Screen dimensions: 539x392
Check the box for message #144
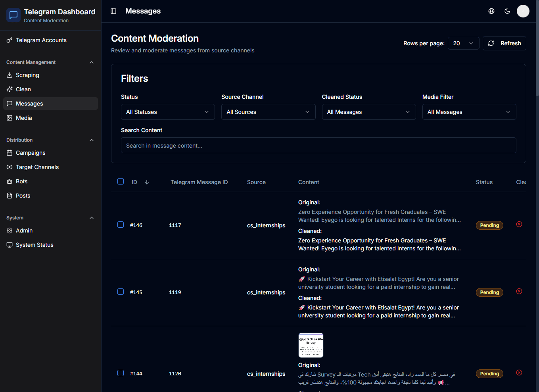[x=121, y=373]
